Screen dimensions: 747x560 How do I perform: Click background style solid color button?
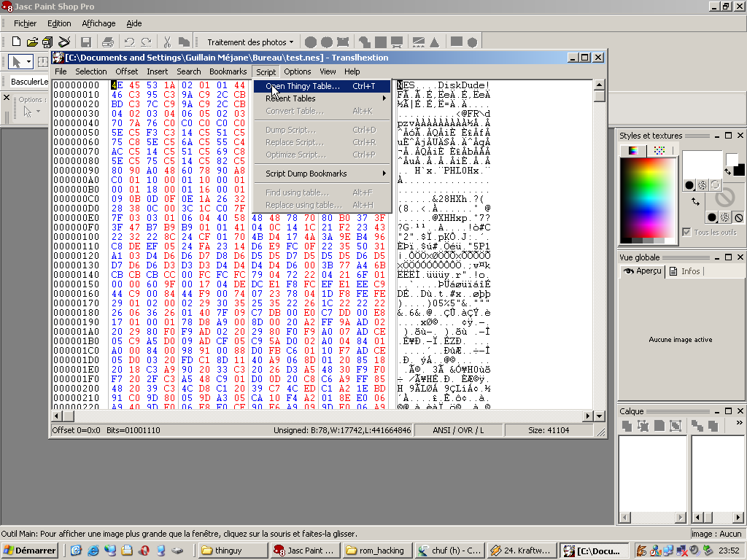tap(712, 217)
